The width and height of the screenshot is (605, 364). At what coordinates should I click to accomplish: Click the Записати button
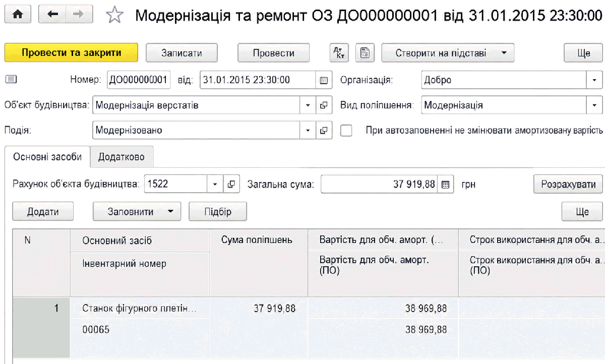181,52
